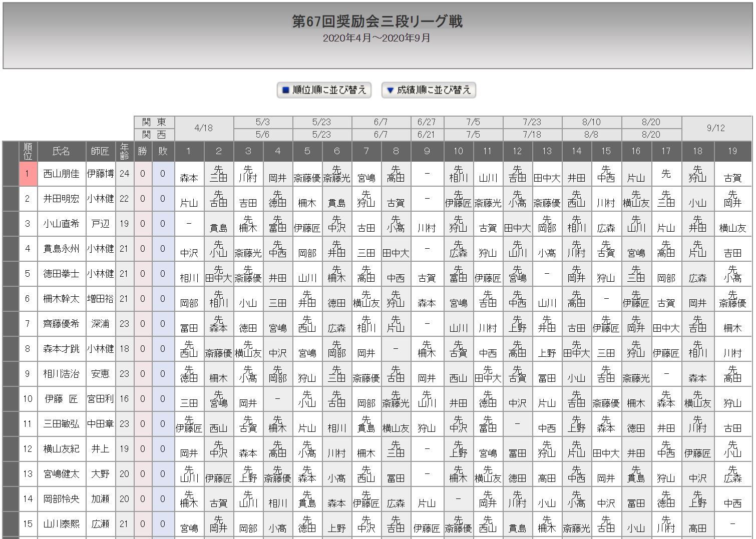756x539 pixels.
Task: Click the 関東 row label
Action: pyautogui.click(x=154, y=122)
